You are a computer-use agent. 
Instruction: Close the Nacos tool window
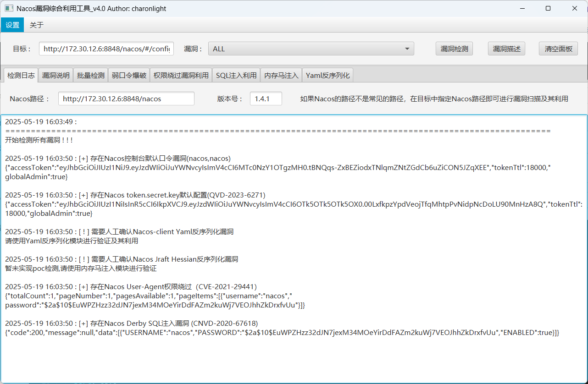pos(575,8)
